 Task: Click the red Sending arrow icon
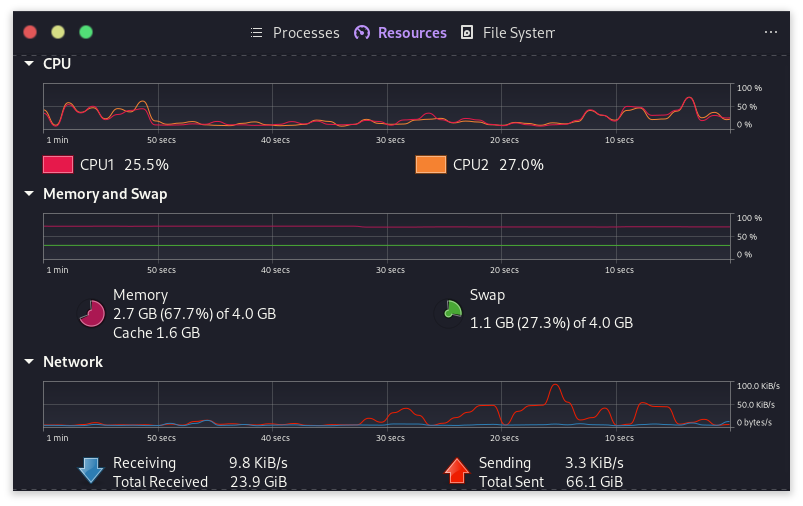point(456,470)
